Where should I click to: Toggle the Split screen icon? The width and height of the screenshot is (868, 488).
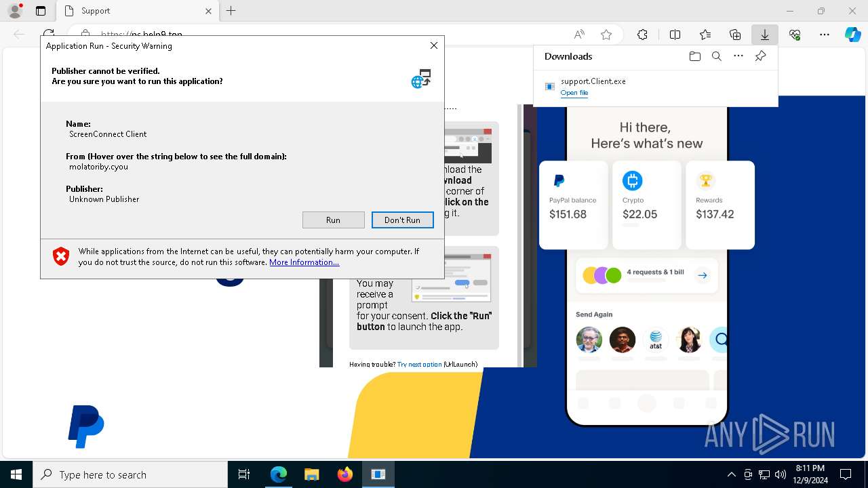675,35
